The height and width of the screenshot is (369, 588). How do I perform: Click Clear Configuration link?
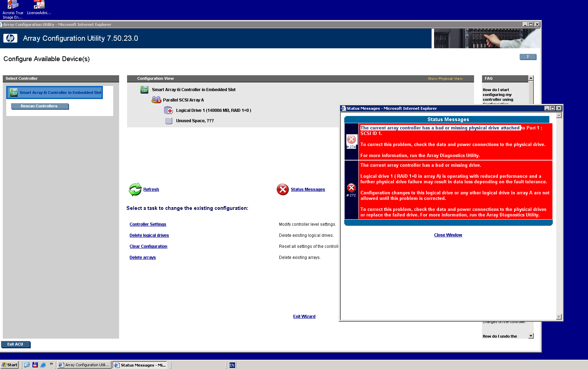tap(148, 246)
